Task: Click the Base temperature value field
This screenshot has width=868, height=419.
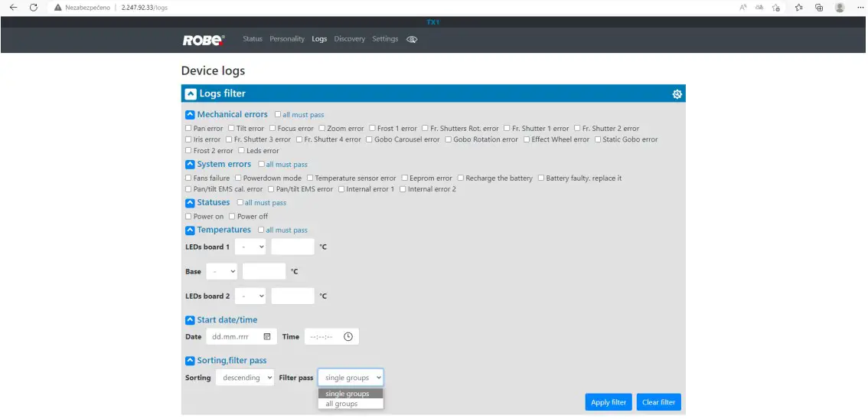Action: point(264,272)
